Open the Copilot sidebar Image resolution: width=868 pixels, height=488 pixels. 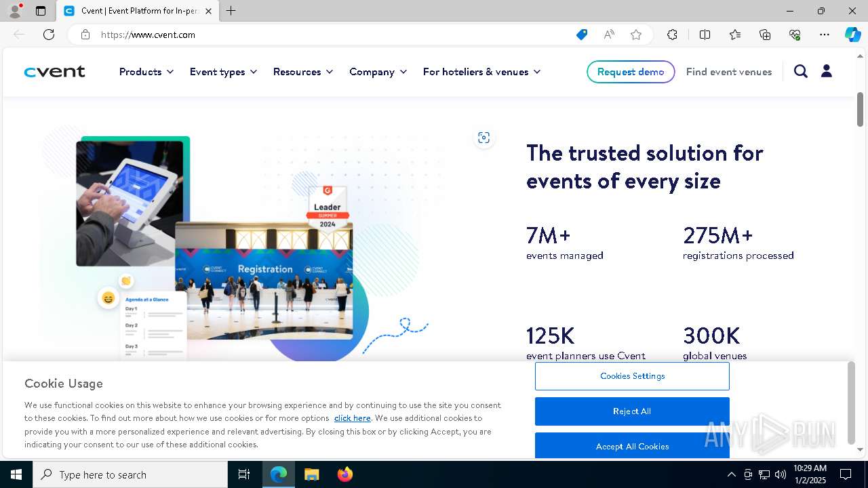[x=852, y=35]
